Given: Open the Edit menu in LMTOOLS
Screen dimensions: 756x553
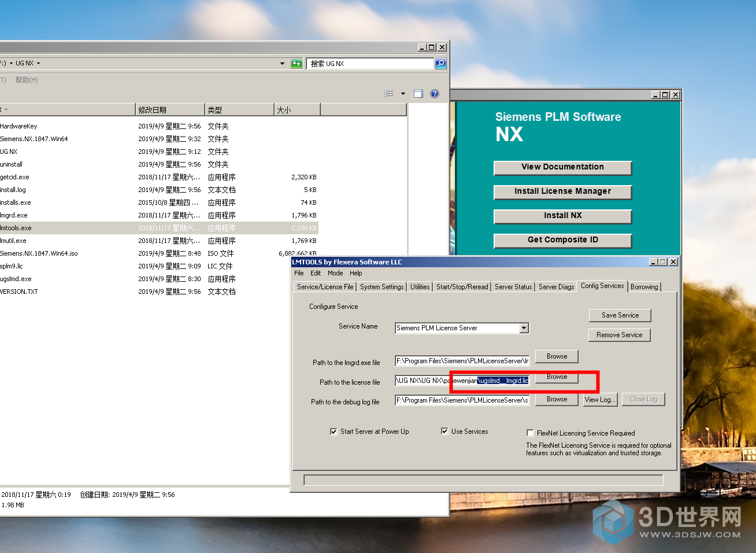Looking at the screenshot, I should pyautogui.click(x=316, y=273).
